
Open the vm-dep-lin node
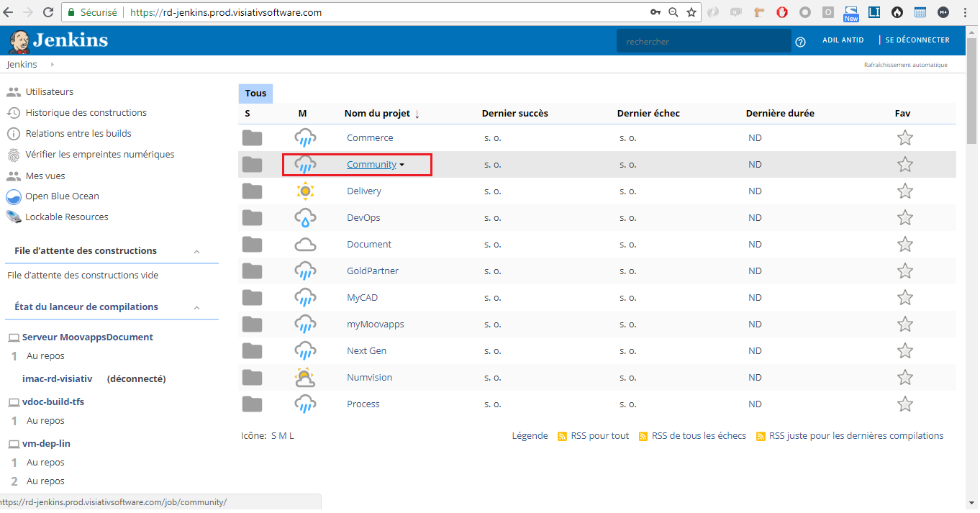[46, 444]
